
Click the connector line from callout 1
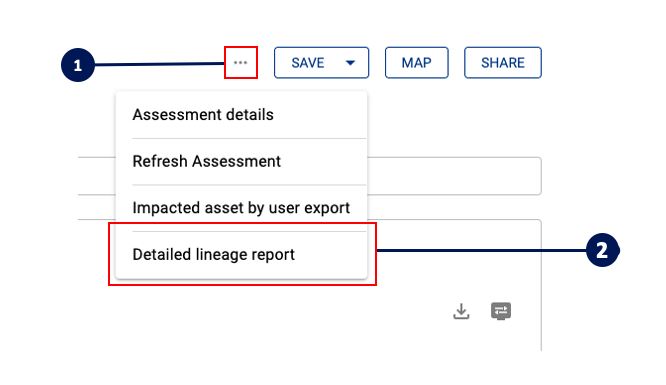(x=159, y=64)
